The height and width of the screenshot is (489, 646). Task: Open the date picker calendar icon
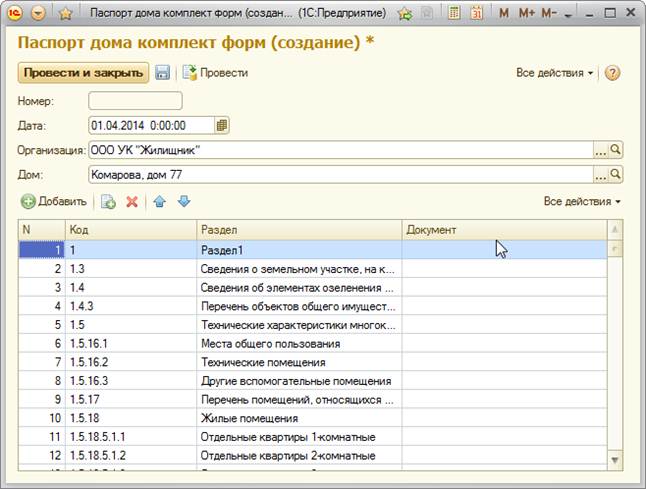(x=222, y=125)
